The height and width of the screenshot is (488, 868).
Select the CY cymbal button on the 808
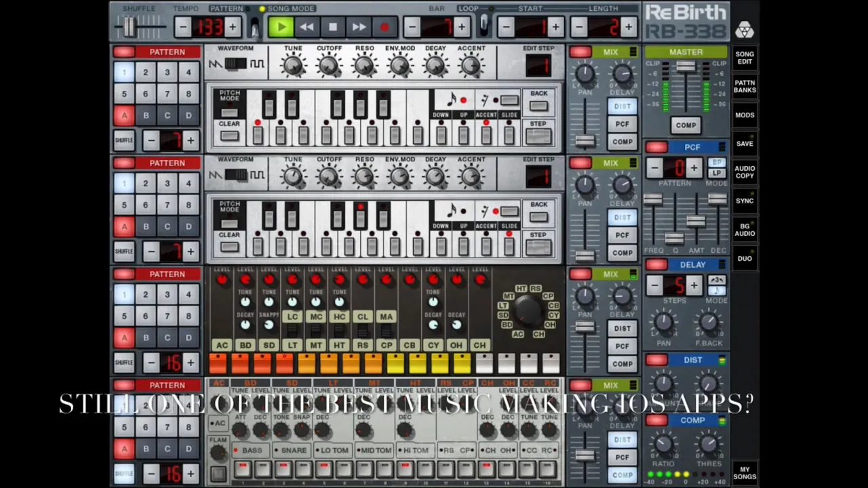pyautogui.click(x=433, y=345)
